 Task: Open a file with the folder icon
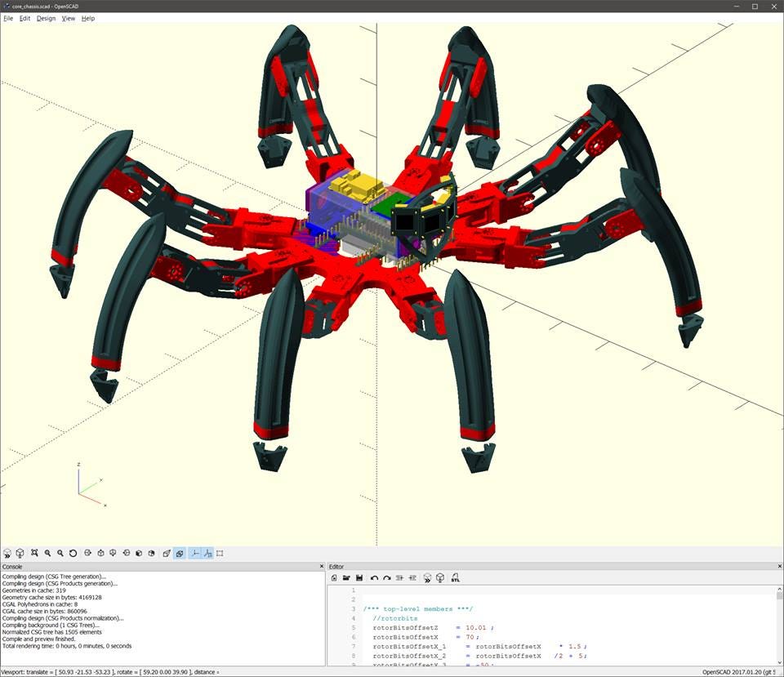point(345,577)
